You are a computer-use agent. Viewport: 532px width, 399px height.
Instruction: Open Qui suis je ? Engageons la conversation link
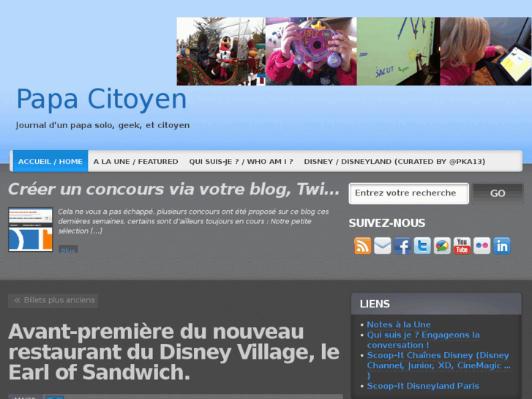pos(424,340)
